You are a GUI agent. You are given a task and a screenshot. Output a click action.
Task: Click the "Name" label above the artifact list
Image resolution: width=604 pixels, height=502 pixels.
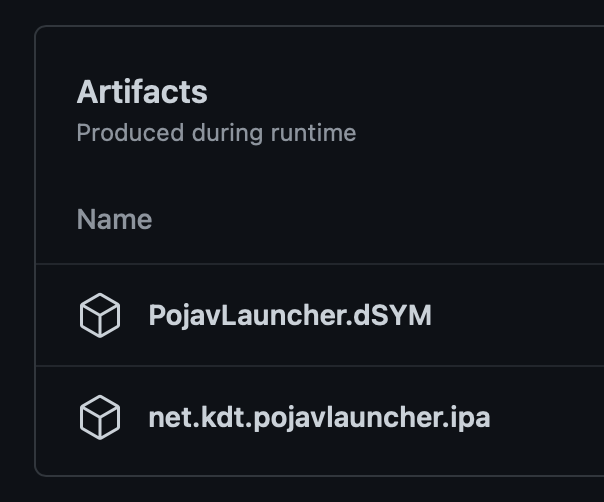[x=114, y=220]
